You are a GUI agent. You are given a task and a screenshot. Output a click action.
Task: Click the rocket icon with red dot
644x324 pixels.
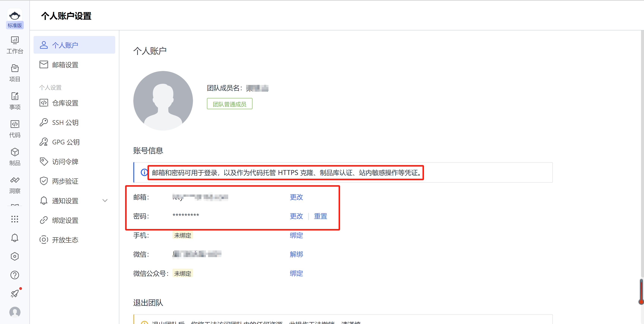15,293
